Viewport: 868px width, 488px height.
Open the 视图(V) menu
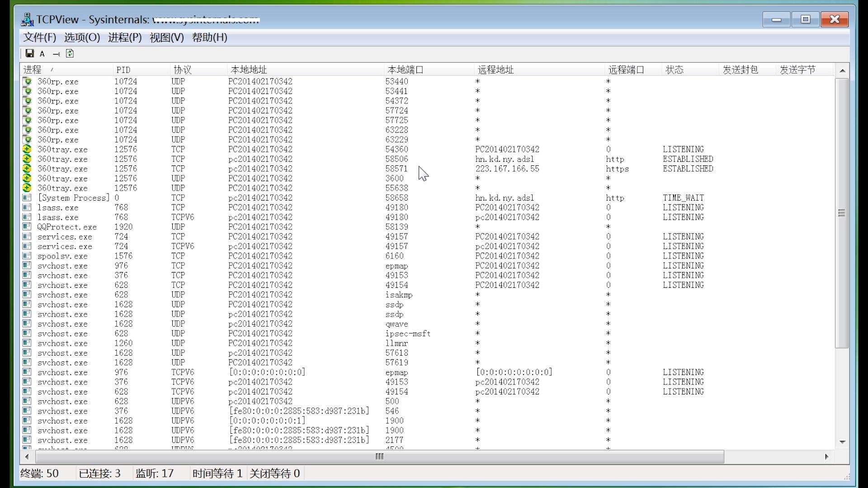[x=167, y=38]
